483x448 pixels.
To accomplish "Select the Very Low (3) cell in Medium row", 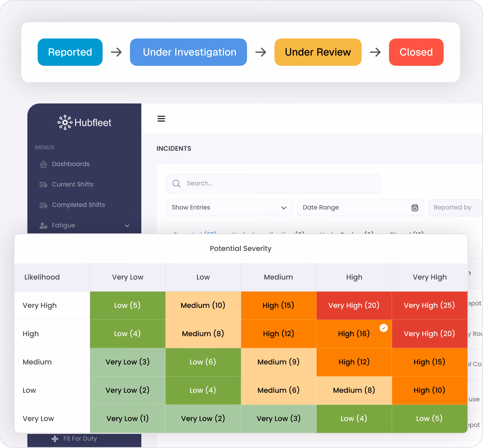I will [128, 362].
